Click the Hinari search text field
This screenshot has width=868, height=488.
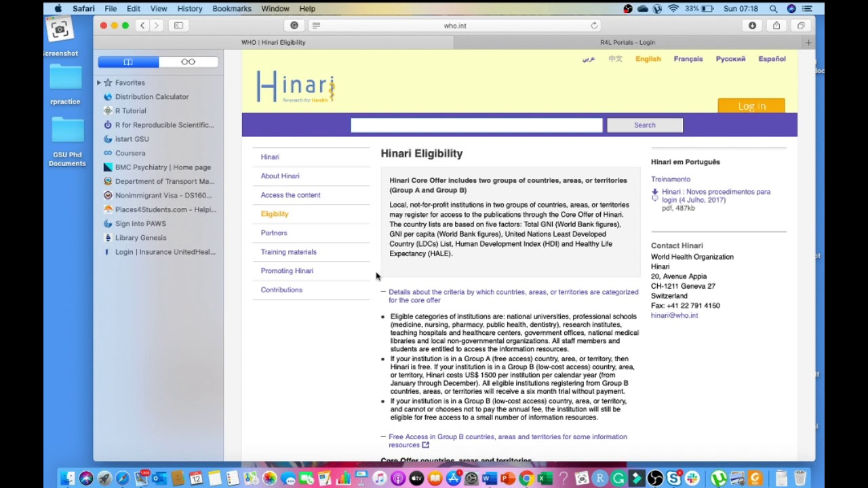point(476,125)
